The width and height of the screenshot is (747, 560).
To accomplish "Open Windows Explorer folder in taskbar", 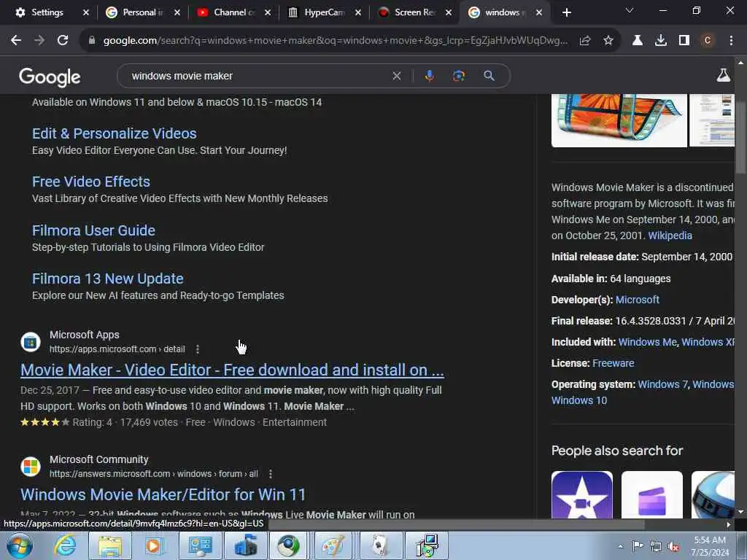I will click(110, 545).
